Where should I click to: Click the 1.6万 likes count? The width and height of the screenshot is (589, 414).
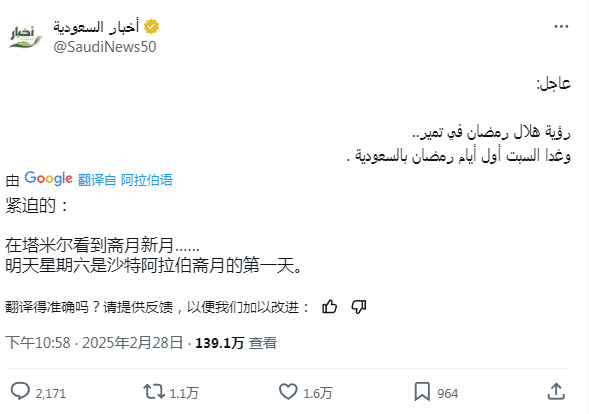317,393
